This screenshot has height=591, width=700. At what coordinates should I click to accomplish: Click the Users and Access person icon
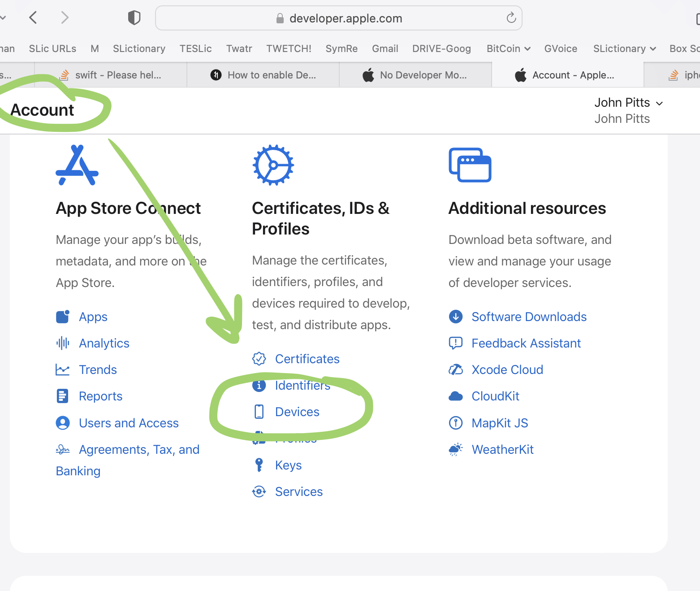tap(63, 423)
